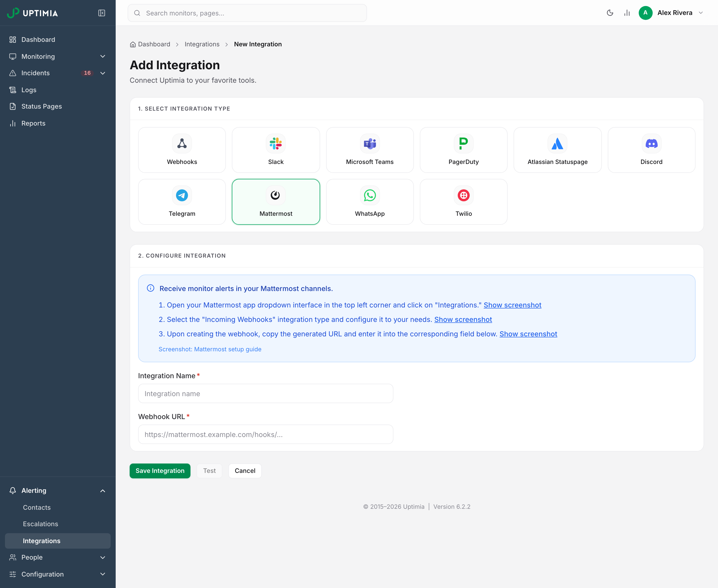The image size is (718, 588).
Task: Select the Twilio integration card
Action: click(x=463, y=202)
